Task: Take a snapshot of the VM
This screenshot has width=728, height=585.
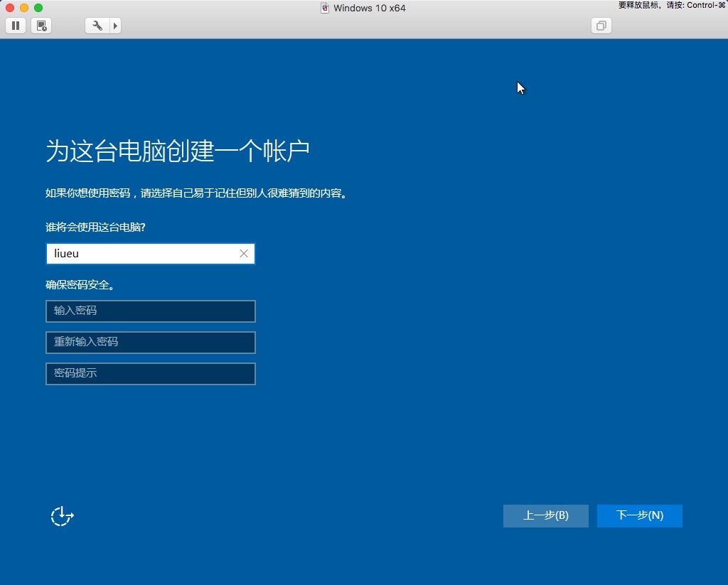Action: [41, 26]
